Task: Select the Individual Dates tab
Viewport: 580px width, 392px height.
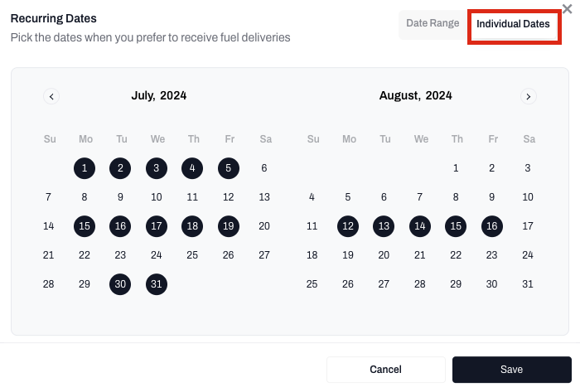Action: click(513, 25)
